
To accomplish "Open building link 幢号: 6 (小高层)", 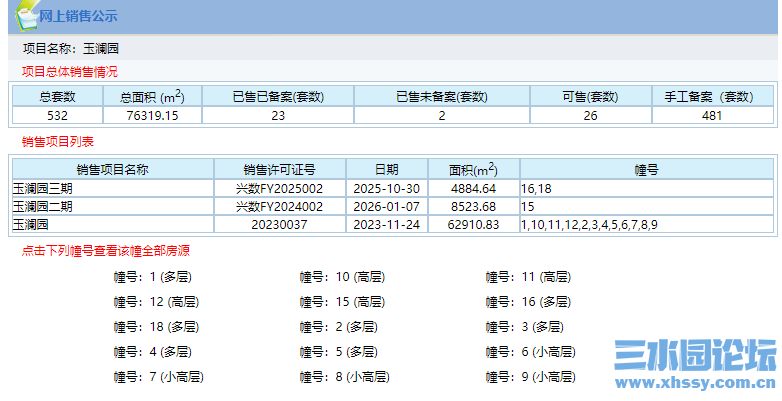I will (x=531, y=352).
